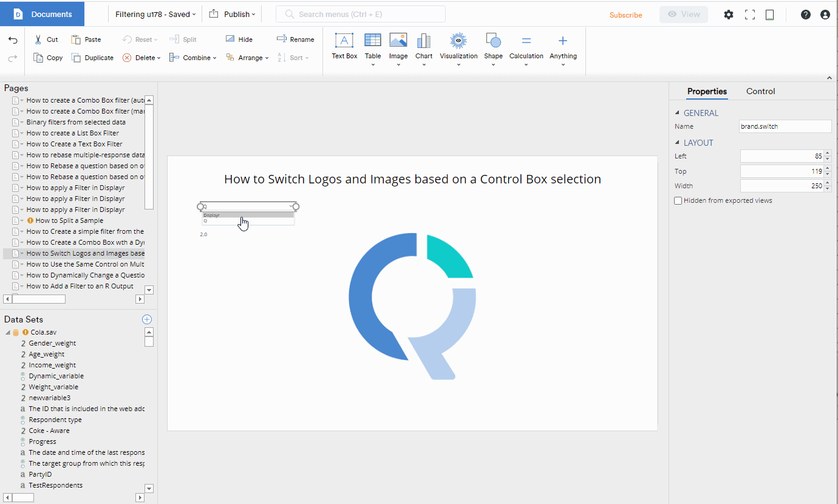Click the Copy button
This screenshot has height=504, width=838.
[x=47, y=58]
